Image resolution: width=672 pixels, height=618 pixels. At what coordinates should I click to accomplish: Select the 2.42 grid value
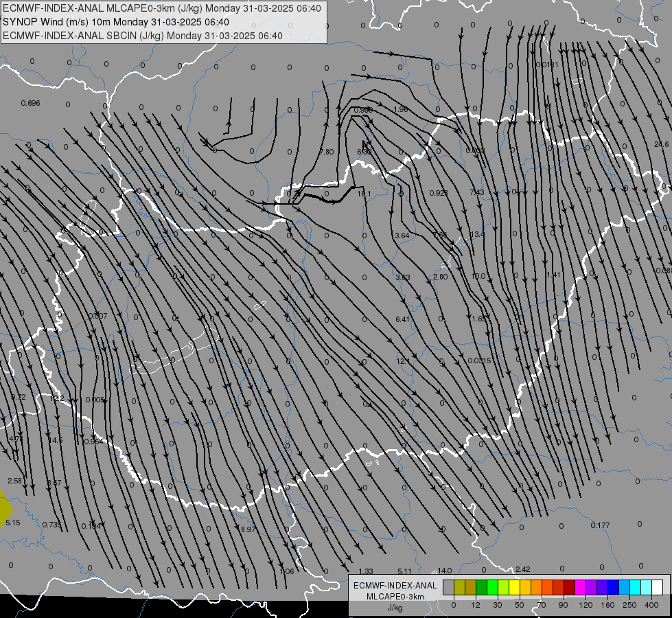coord(523,569)
